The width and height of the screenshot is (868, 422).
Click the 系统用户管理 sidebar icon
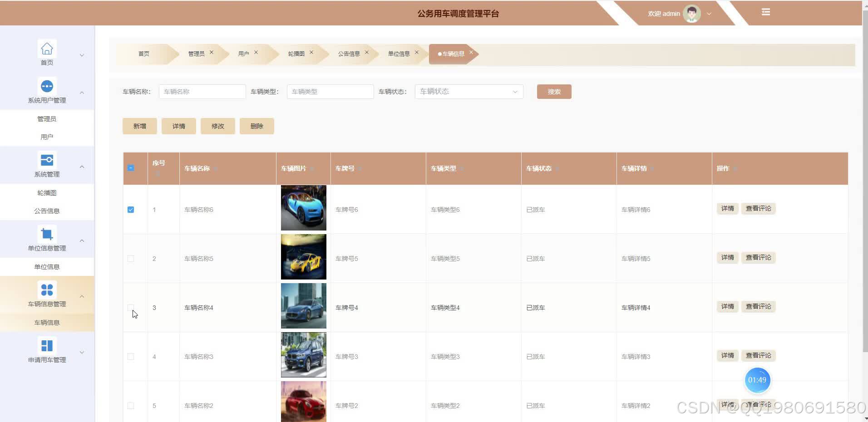point(47,86)
